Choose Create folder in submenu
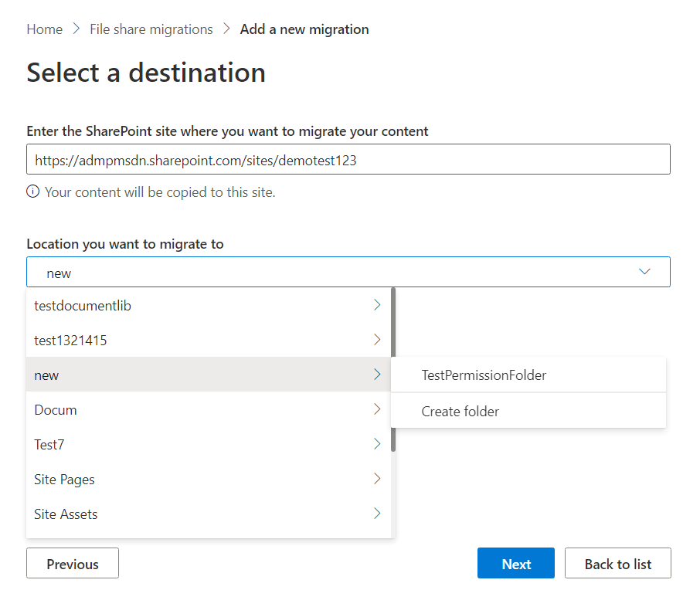Screen dimensions: 700x590 tap(460, 412)
